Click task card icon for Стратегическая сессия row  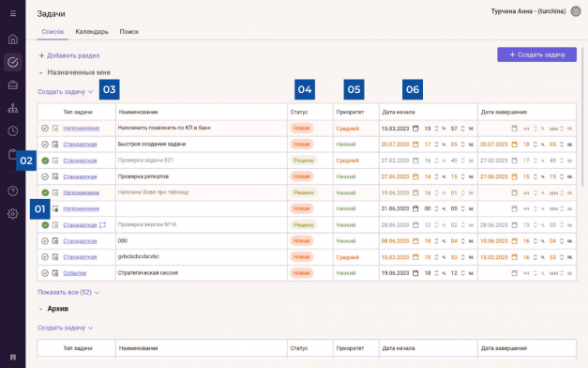coord(55,273)
